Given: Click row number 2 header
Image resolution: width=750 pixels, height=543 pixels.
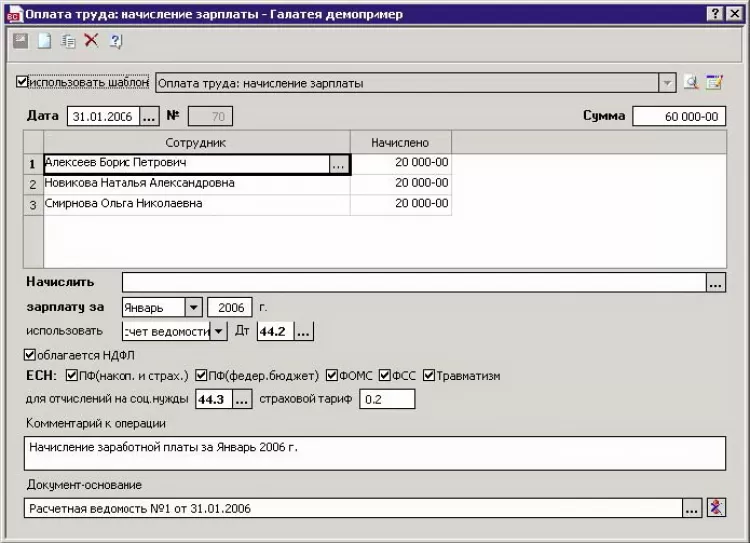Looking at the screenshot, I should point(33,184).
